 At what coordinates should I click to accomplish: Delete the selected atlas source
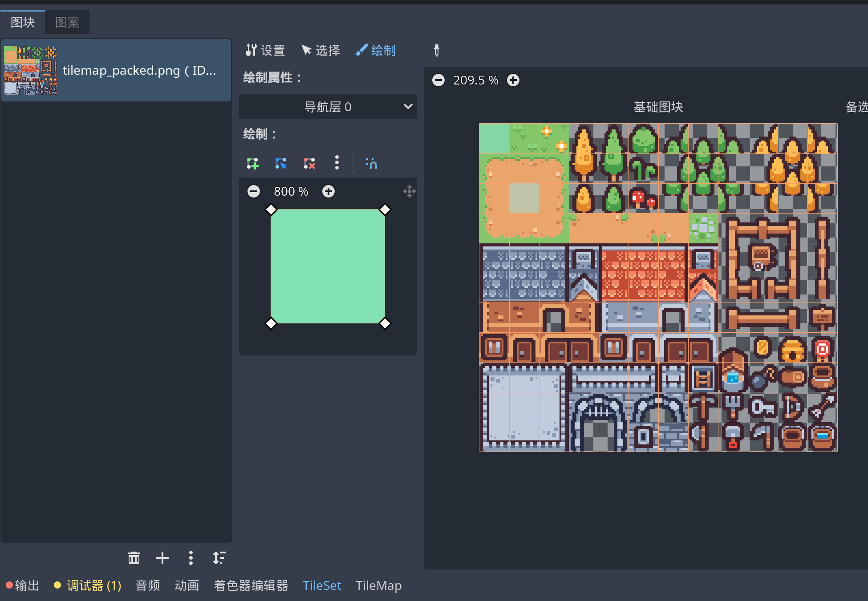point(134,558)
